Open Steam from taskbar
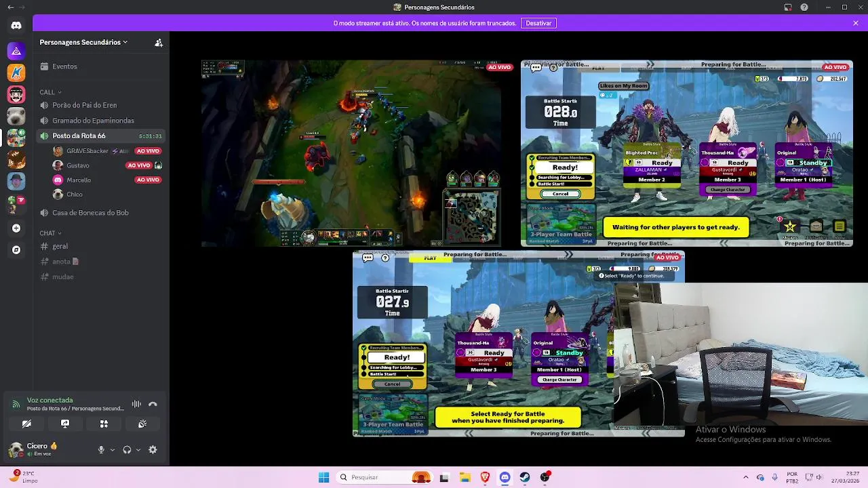The image size is (868, 488). [x=525, y=477]
